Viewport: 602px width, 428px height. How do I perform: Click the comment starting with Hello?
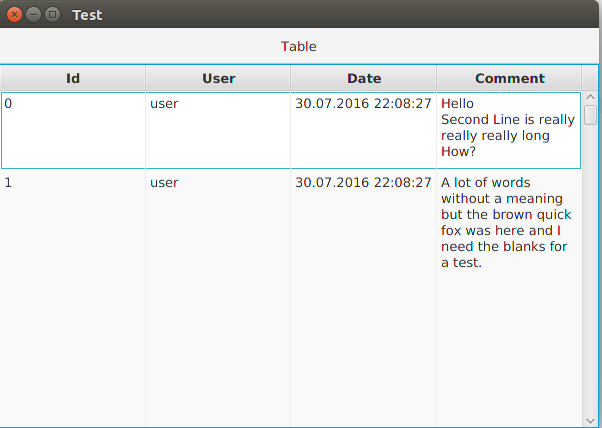point(509,130)
